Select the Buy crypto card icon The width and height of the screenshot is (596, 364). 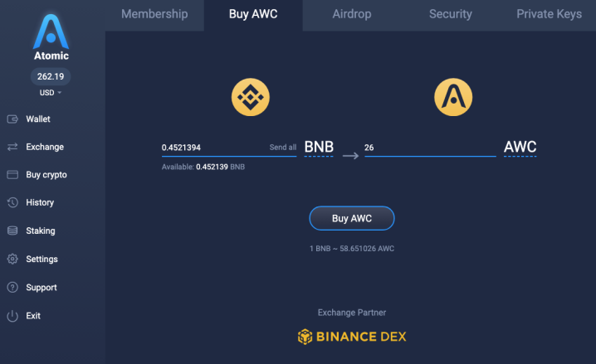coord(12,175)
